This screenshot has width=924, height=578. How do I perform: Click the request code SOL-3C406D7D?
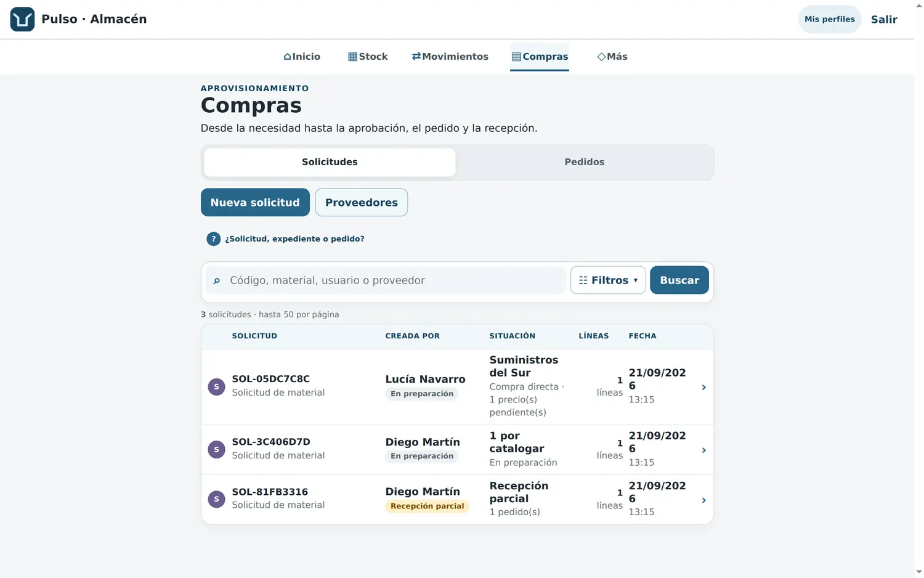tap(271, 442)
